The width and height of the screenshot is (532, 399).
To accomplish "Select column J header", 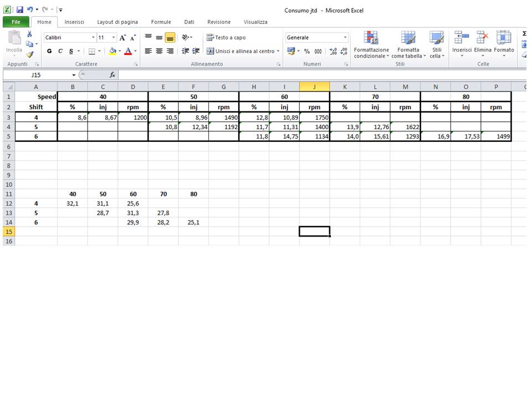I will (315, 87).
